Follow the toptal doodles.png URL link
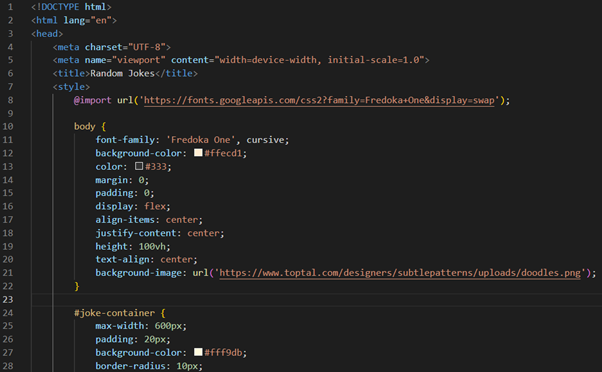This screenshot has height=372, width=602. tap(400, 273)
